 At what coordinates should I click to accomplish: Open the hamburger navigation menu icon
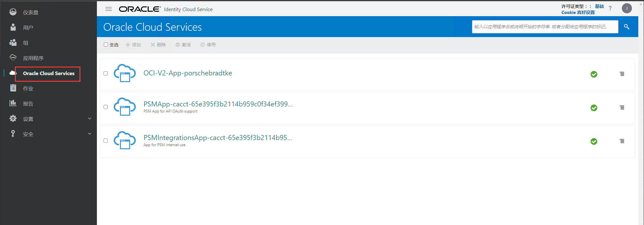[x=109, y=9]
